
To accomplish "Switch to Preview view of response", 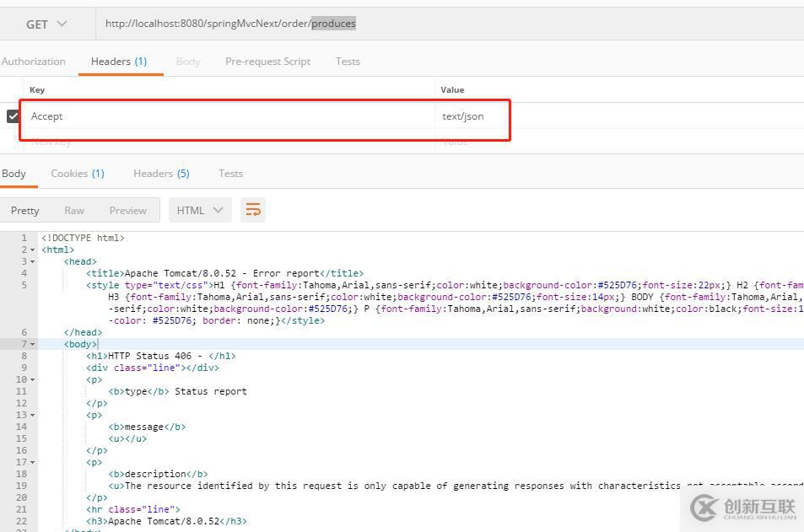I will pos(127,211).
